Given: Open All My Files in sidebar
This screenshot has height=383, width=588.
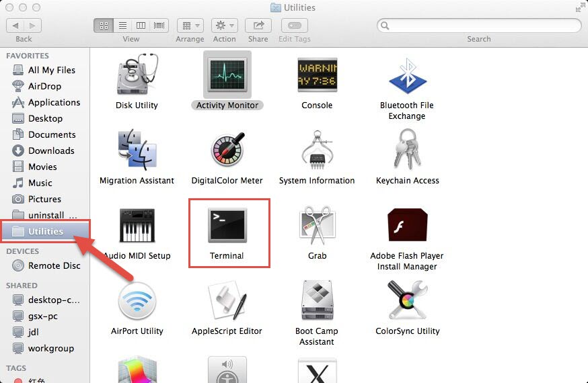Looking at the screenshot, I should 45,70.
